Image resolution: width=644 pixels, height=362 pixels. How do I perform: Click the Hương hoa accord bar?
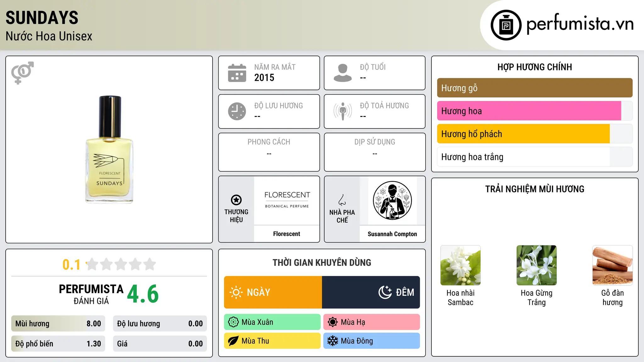535,111
